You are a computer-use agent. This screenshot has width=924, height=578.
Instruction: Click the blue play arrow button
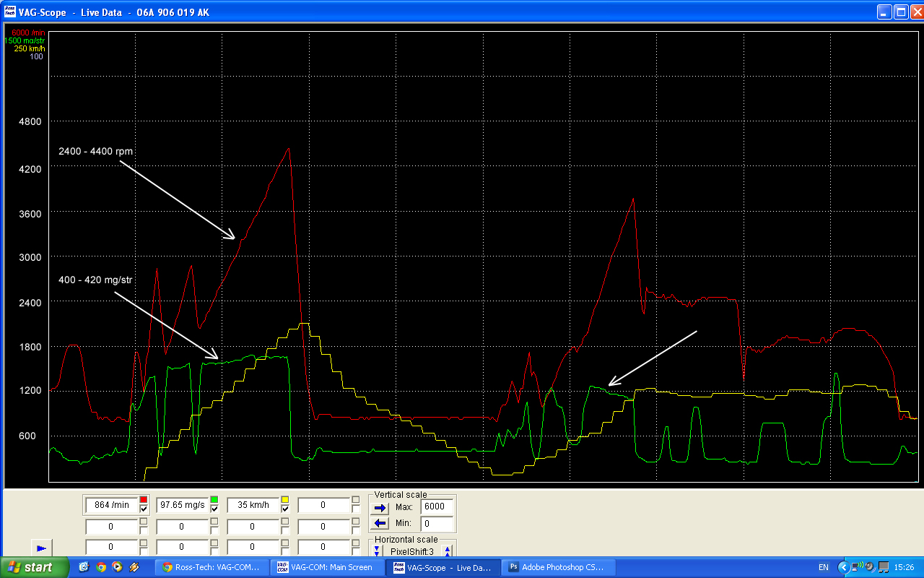pos(40,548)
